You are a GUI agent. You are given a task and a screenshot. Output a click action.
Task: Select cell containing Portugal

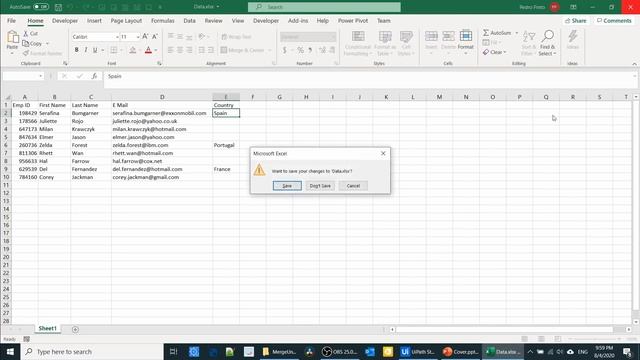(226, 145)
